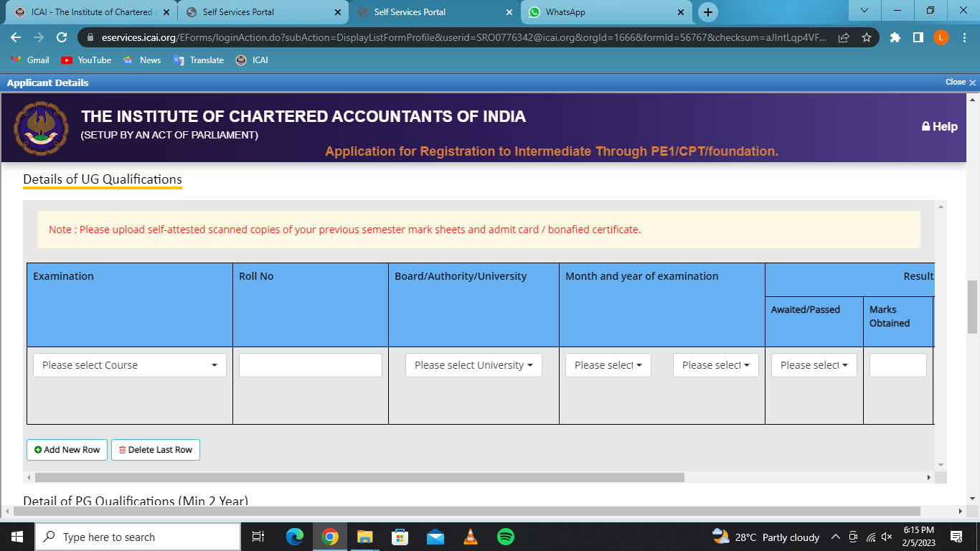Reload the page with the refresh icon
Screen dimensions: 980x551
62,38
